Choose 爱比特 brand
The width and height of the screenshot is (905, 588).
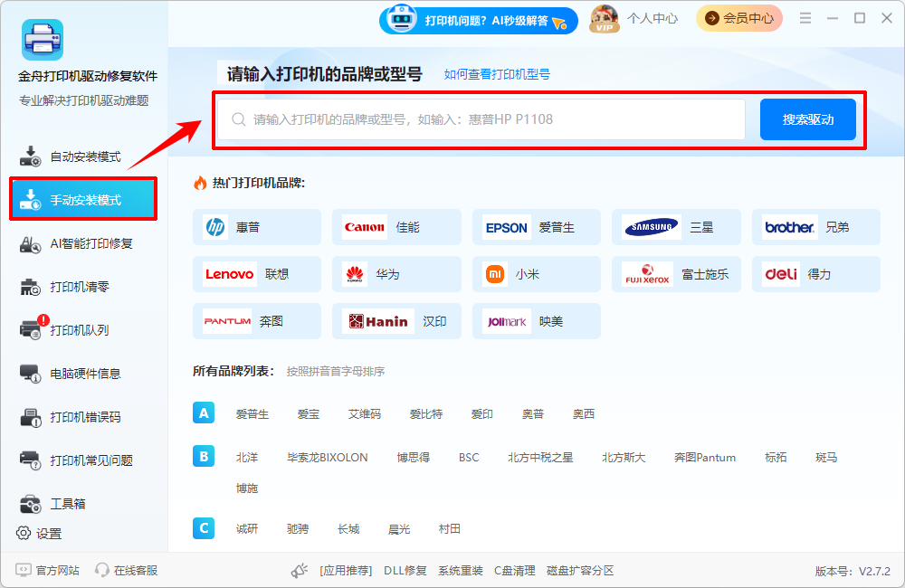426,413
